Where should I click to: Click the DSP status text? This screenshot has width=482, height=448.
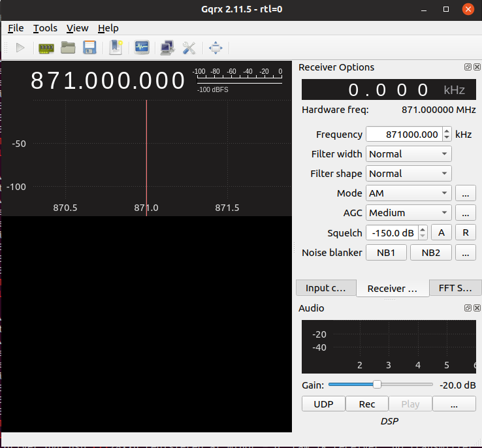coord(389,421)
